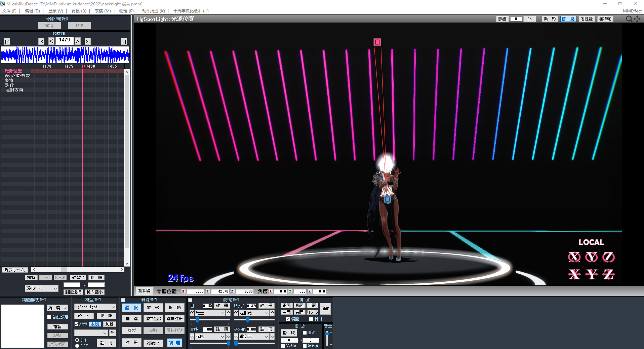Step to the previous frame arrow
Image resolution: width=644 pixels, height=349 pixels.
(x=51, y=41)
